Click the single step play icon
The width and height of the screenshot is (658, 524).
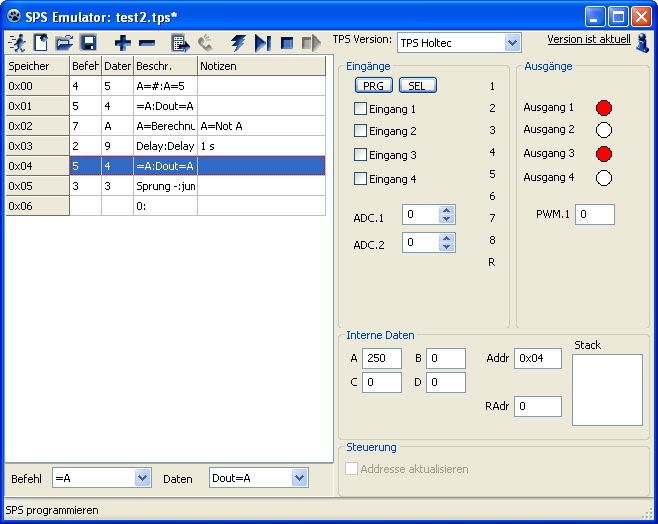pyautogui.click(x=262, y=43)
